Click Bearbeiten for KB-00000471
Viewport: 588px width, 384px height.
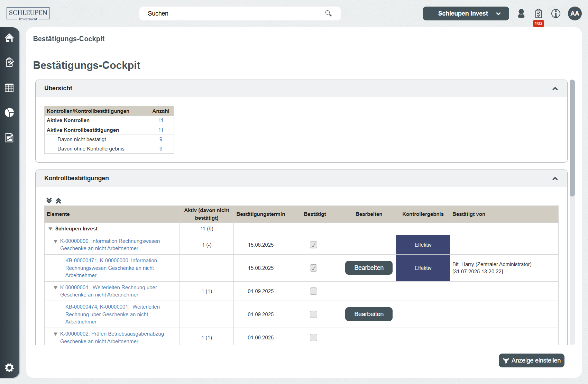[x=369, y=268]
